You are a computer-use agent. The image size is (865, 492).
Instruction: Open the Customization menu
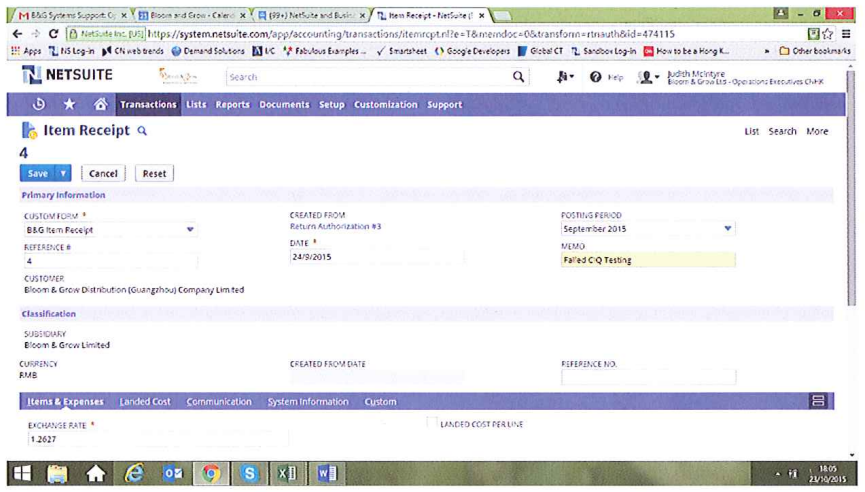point(386,104)
